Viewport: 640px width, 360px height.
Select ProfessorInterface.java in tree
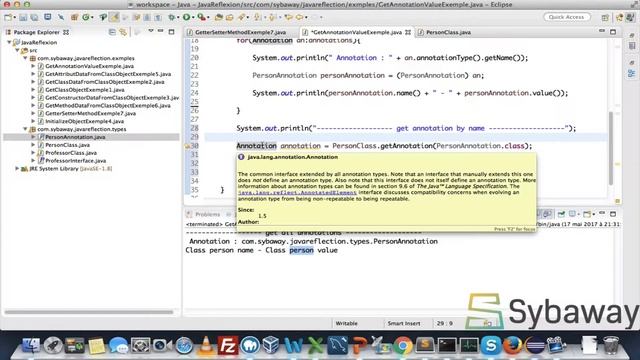(76, 160)
